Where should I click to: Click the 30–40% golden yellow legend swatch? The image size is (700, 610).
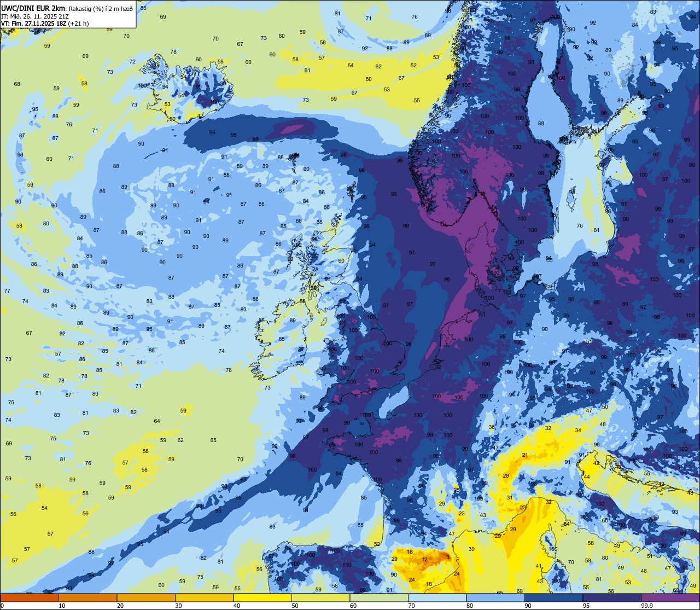pyautogui.click(x=204, y=597)
